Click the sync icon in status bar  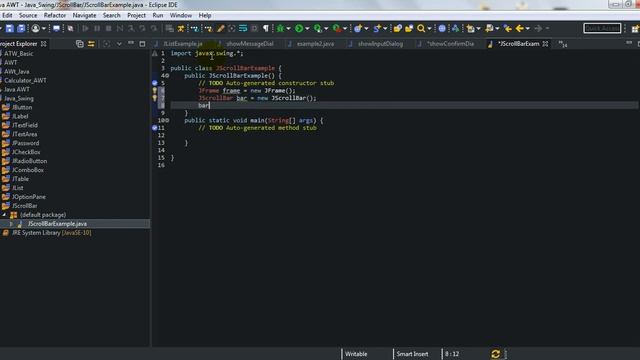click(495, 354)
